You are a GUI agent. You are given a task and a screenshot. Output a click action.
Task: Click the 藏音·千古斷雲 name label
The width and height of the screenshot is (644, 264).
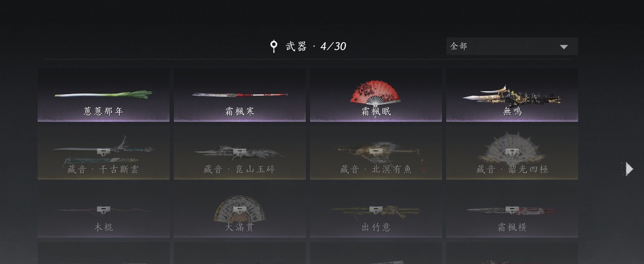pos(104,169)
